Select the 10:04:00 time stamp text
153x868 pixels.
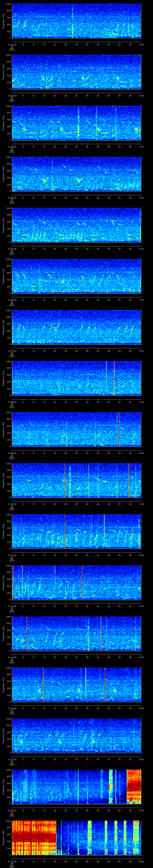click(x=12, y=197)
